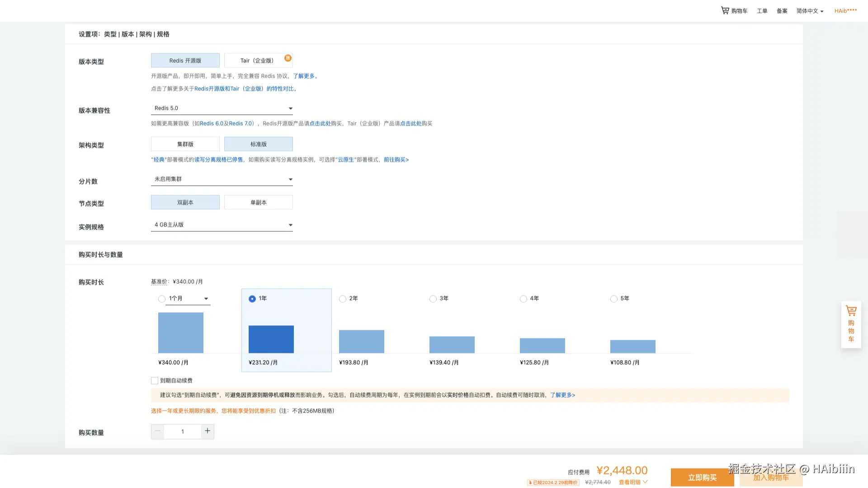Screen dimensions: 868x488
Task: Click the 前往购买 link for cloud-native mode
Action: (x=395, y=160)
